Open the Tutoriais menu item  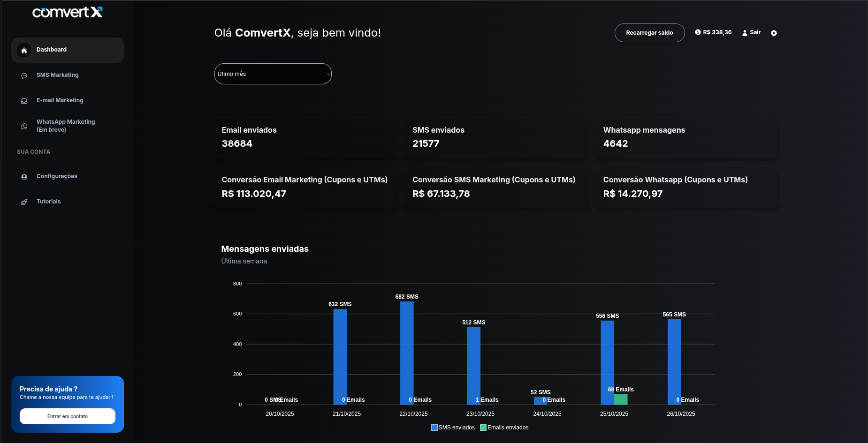pos(48,202)
